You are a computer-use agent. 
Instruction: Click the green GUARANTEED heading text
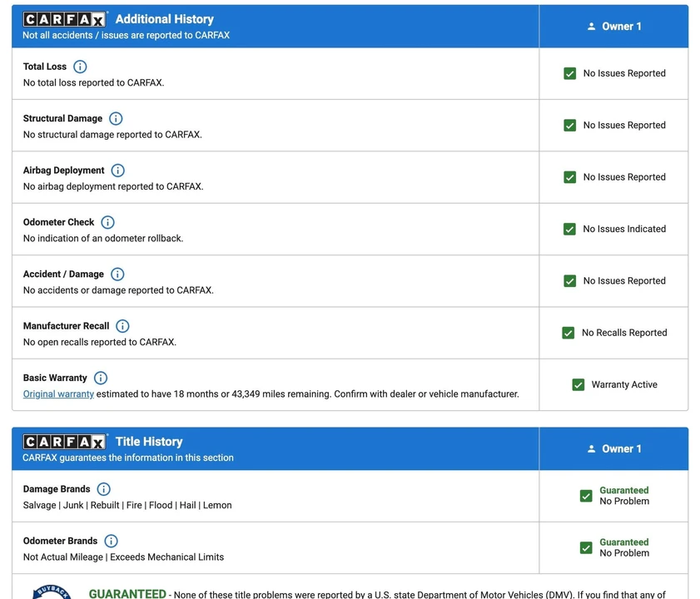click(x=127, y=594)
